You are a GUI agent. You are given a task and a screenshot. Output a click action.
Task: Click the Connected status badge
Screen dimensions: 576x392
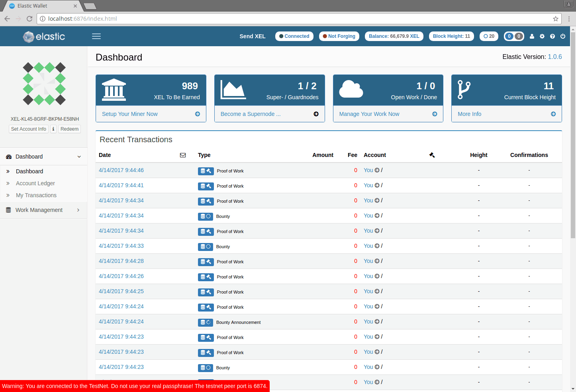pos(294,36)
